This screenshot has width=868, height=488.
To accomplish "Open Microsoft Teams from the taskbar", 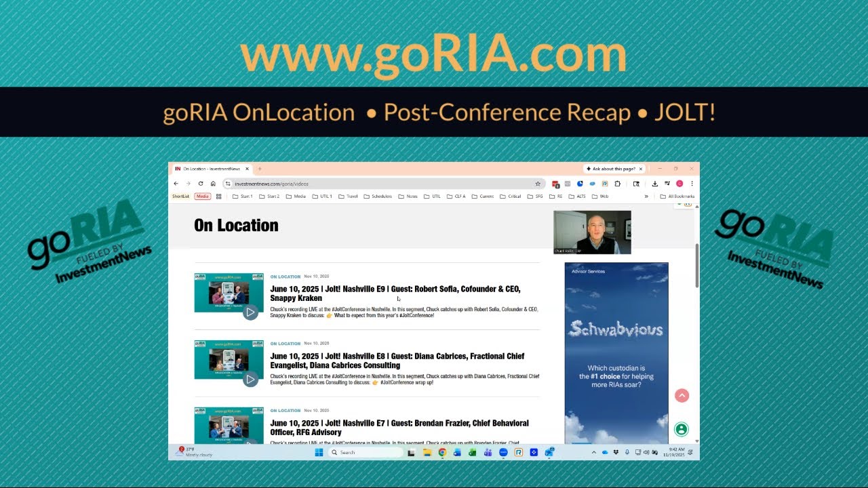I will 488,453.
